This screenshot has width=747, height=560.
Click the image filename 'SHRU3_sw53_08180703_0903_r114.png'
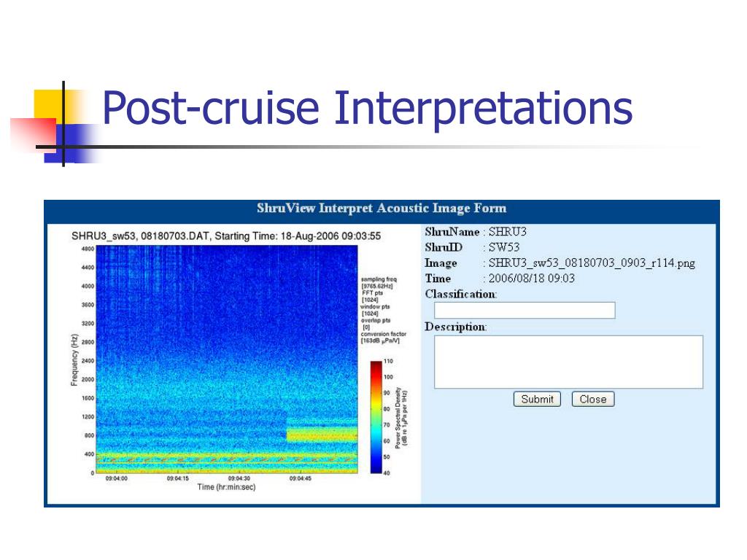click(592, 263)
